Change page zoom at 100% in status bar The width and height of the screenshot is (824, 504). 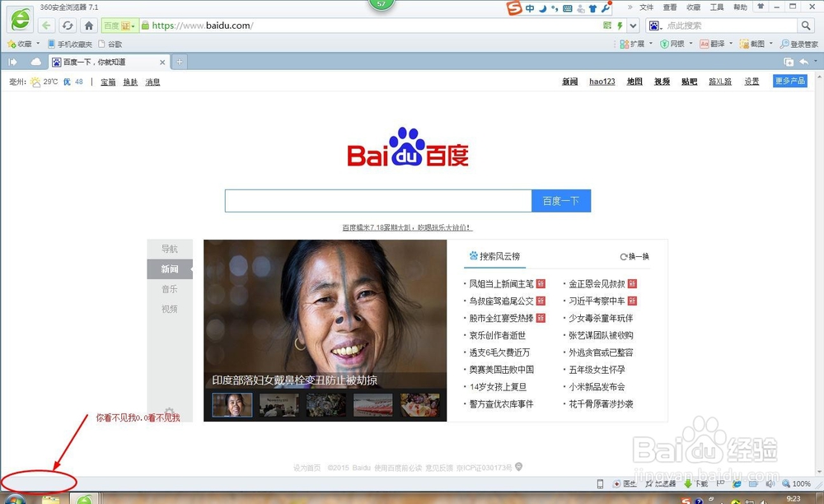796,483
